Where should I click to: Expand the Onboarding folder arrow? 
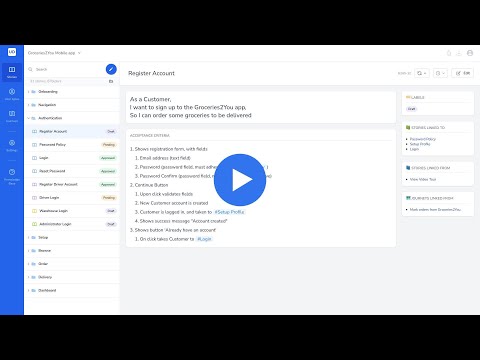pos(28,92)
